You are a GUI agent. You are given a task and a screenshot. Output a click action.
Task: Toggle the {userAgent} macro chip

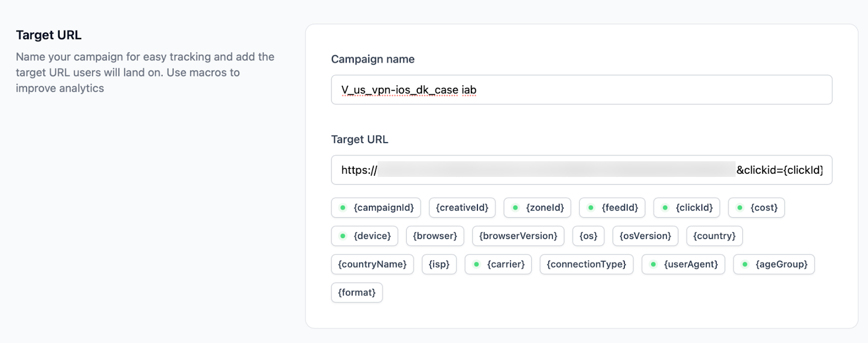(x=683, y=264)
